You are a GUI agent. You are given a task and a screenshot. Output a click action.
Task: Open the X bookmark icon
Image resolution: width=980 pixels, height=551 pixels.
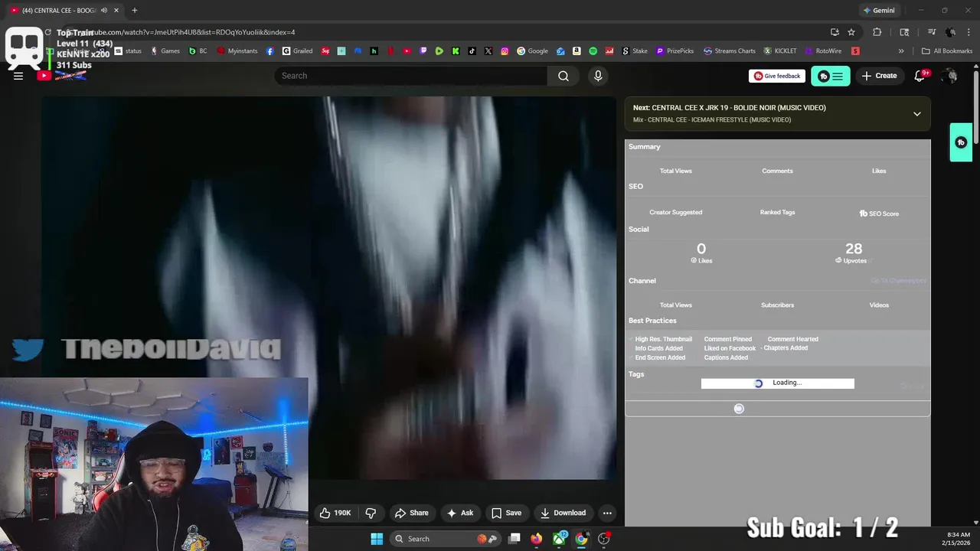coord(488,51)
